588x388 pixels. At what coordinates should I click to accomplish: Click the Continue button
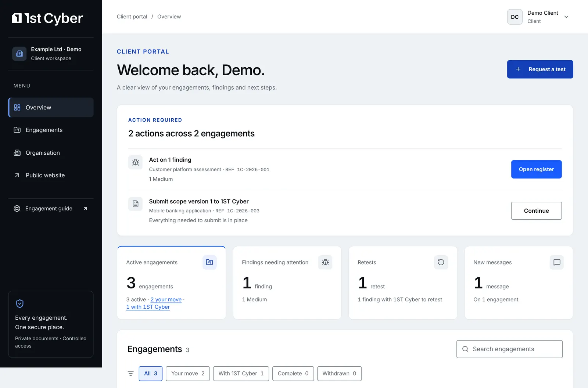[x=536, y=211]
